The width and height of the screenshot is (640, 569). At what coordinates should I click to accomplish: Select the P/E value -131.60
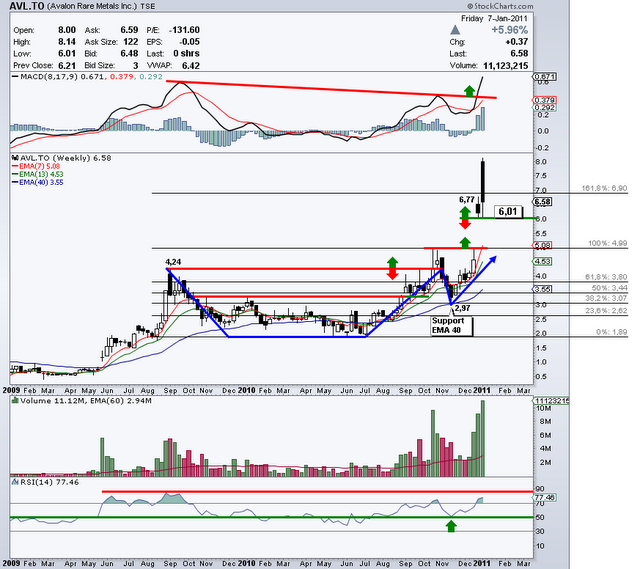(x=184, y=30)
